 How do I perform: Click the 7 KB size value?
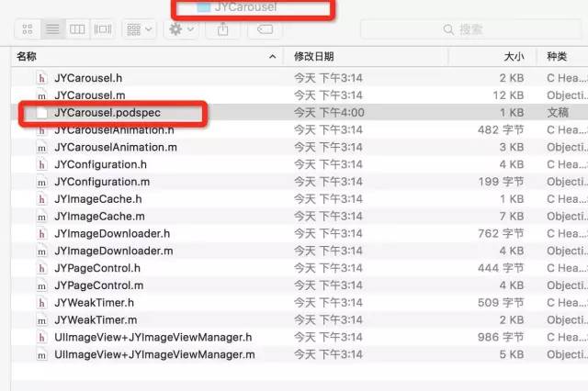[x=512, y=216]
